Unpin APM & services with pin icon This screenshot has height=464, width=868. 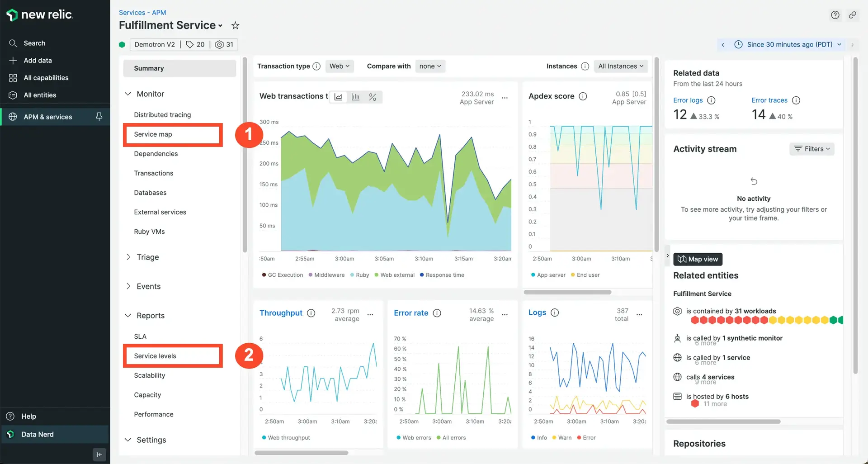tap(99, 117)
